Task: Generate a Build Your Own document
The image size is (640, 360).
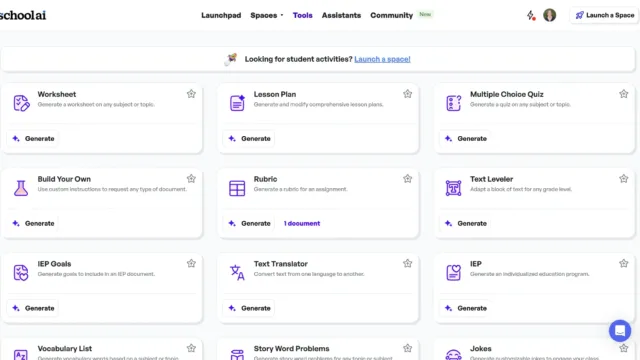Action: [x=33, y=223]
